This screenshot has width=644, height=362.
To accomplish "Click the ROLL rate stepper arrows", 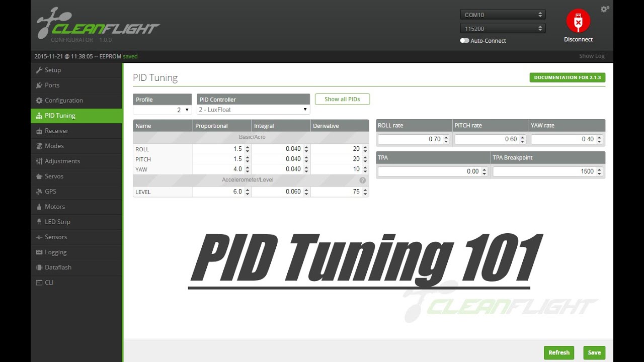I will click(x=446, y=139).
